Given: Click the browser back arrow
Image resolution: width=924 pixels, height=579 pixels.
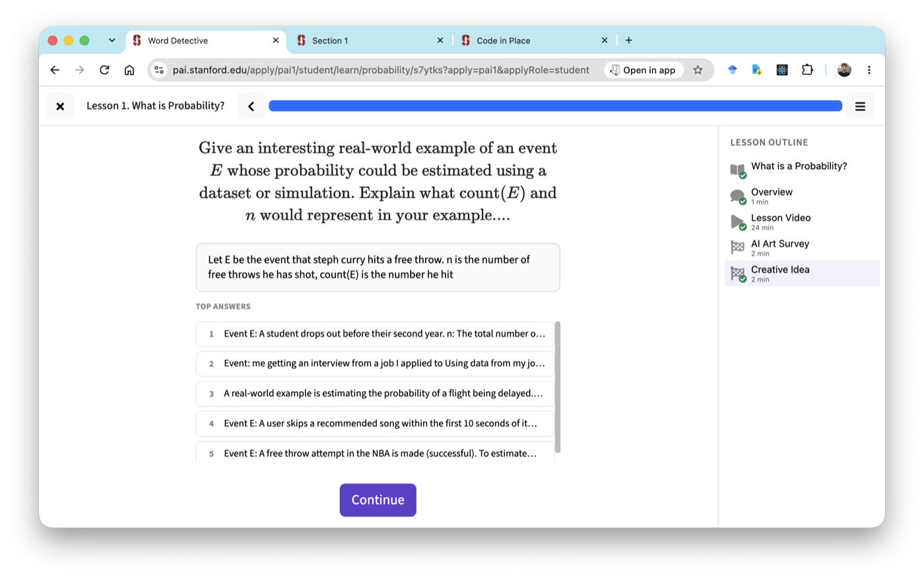Looking at the screenshot, I should (55, 70).
